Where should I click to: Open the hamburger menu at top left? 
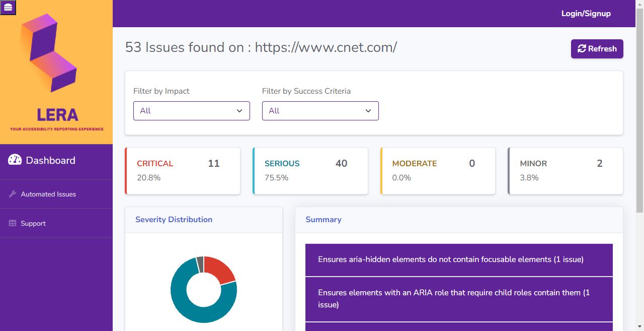pos(8,8)
